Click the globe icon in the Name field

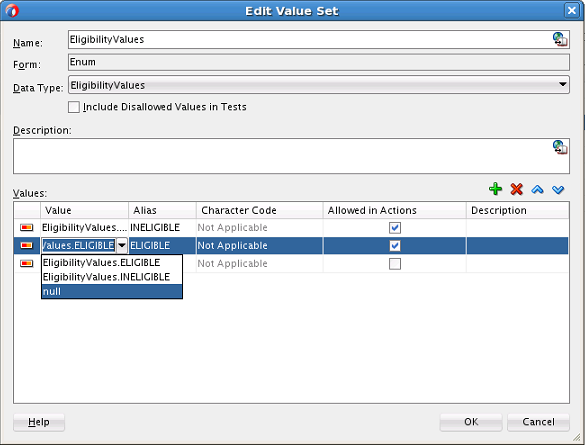click(560, 39)
